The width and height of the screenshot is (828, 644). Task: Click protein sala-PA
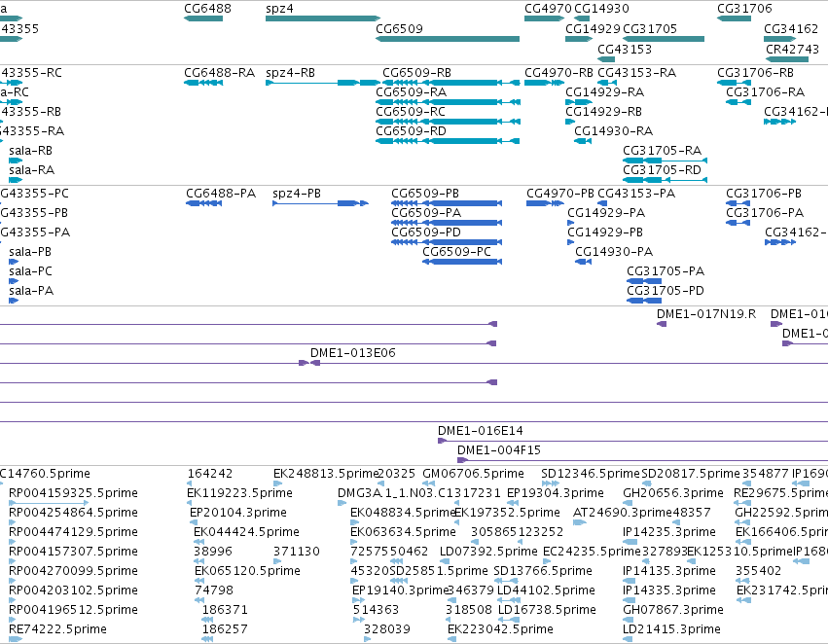pyautogui.click(x=31, y=291)
